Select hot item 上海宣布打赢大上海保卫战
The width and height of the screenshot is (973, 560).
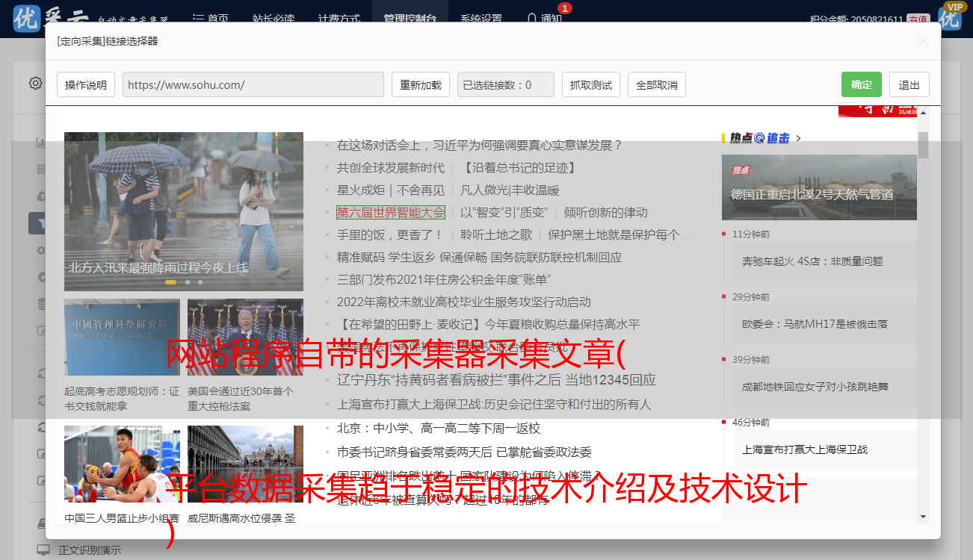pyautogui.click(x=805, y=449)
